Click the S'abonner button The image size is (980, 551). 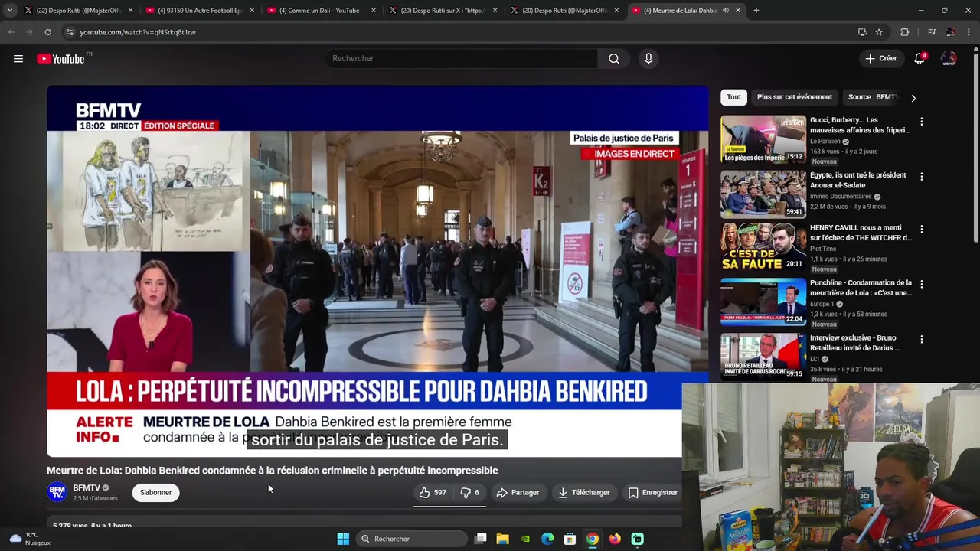pos(155,493)
